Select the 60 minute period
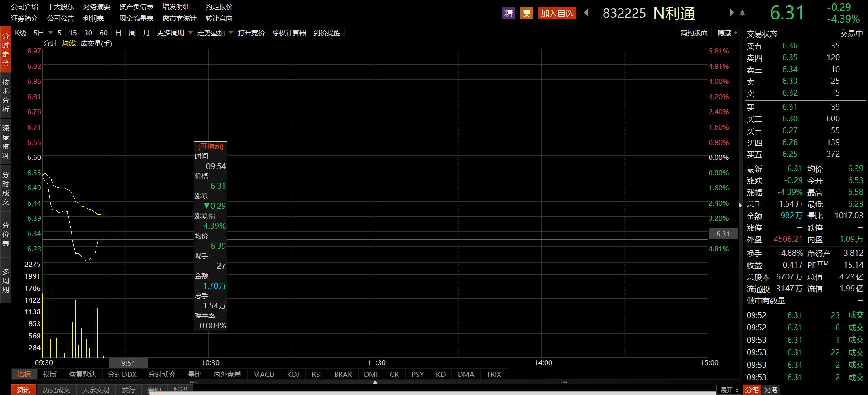The width and height of the screenshot is (868, 395). click(104, 33)
